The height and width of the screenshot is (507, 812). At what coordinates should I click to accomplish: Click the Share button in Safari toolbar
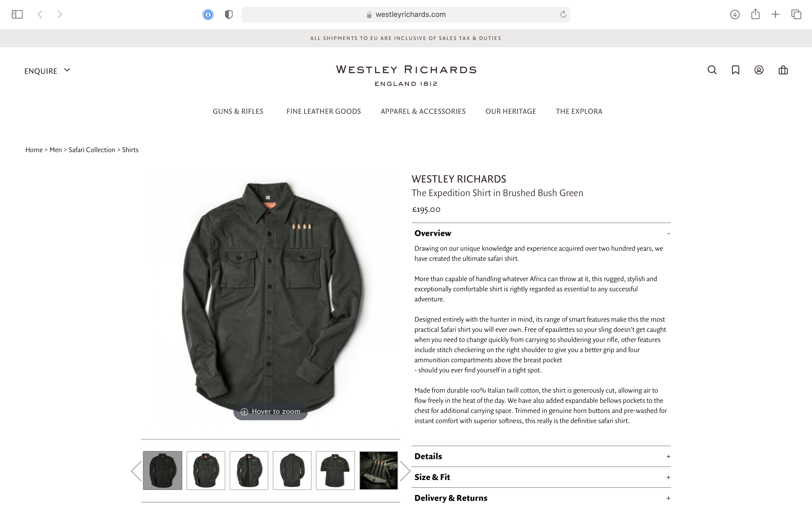755,14
